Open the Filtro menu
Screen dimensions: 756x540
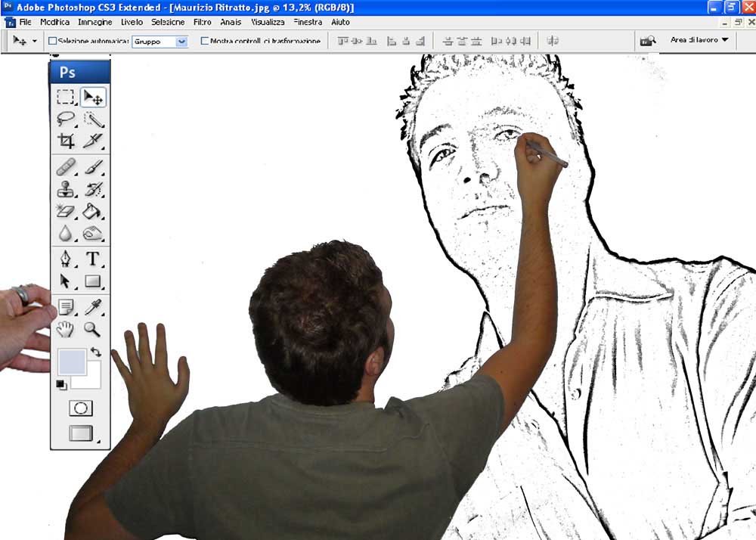201,22
